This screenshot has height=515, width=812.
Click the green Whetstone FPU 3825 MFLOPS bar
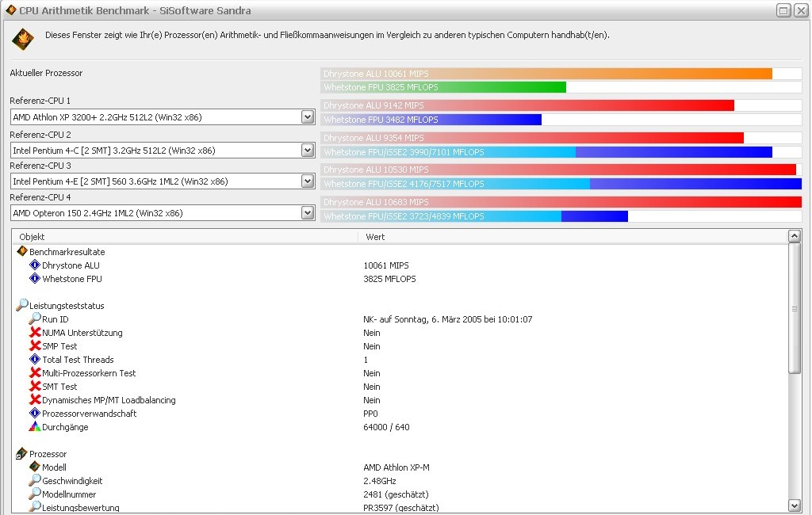tap(444, 87)
